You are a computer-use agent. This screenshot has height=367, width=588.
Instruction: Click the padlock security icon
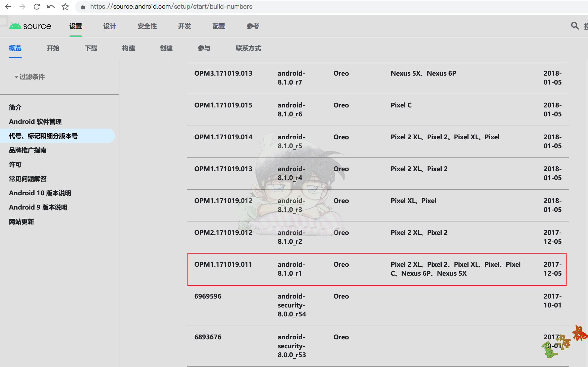point(83,7)
